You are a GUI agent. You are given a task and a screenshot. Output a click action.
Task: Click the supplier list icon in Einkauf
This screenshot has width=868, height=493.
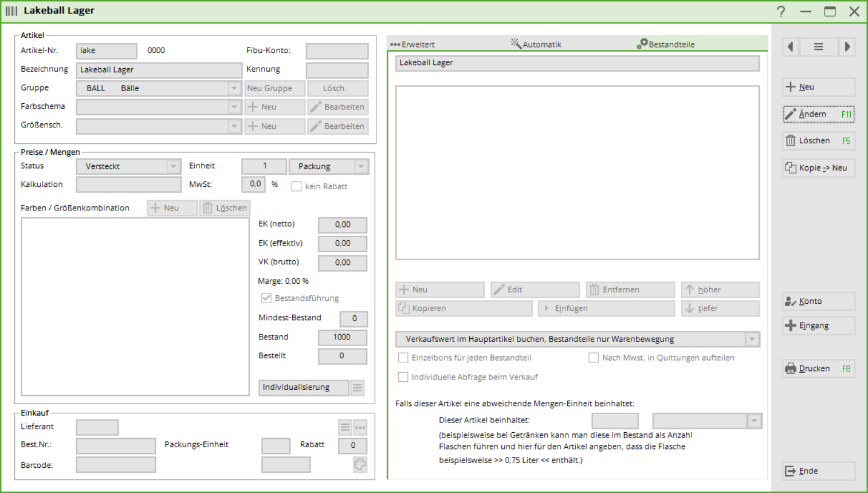pyautogui.click(x=345, y=427)
